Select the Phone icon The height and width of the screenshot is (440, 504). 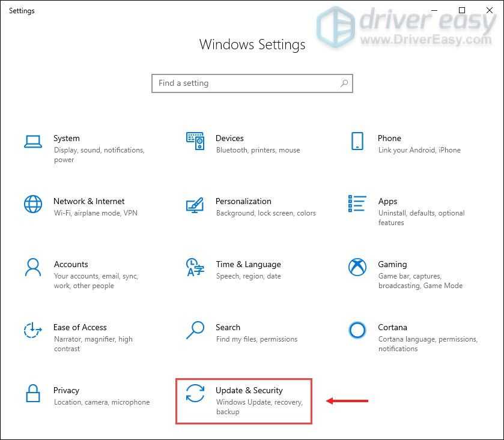pos(357,141)
